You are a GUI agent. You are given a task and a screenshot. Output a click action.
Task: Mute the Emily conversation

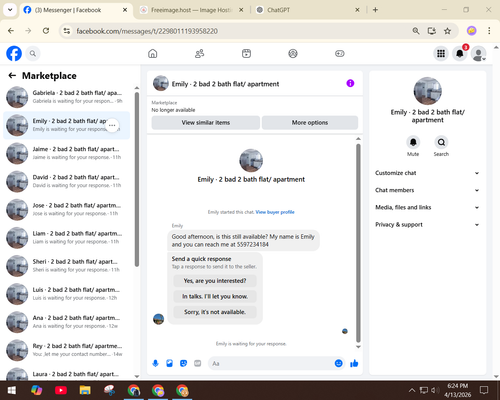(413, 142)
